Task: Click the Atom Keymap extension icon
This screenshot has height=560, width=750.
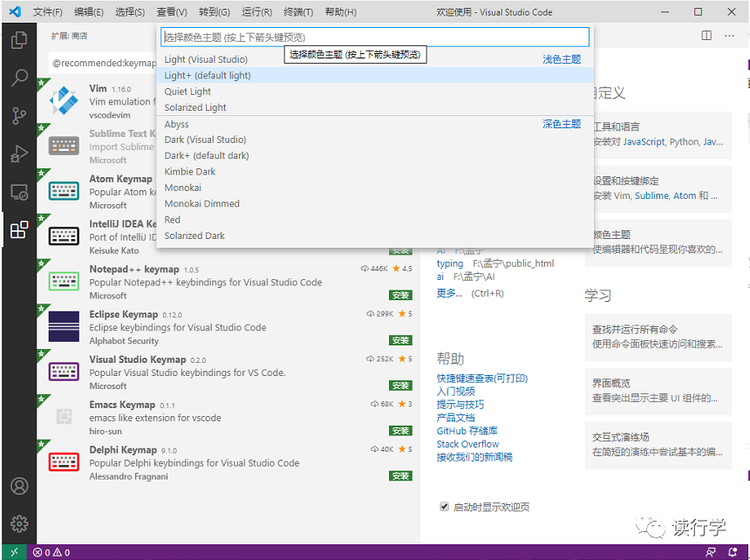Action: [x=64, y=191]
